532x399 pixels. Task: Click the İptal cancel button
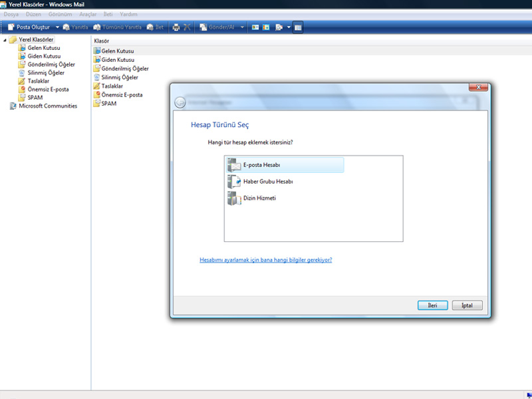[x=467, y=305]
